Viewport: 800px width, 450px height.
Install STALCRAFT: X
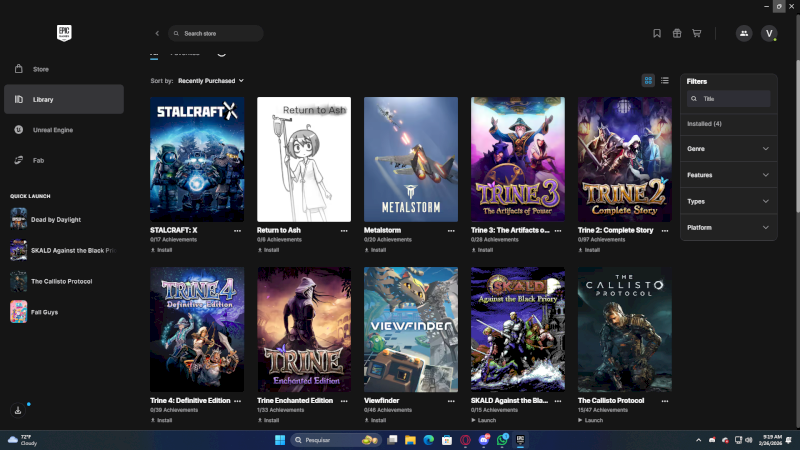point(163,250)
